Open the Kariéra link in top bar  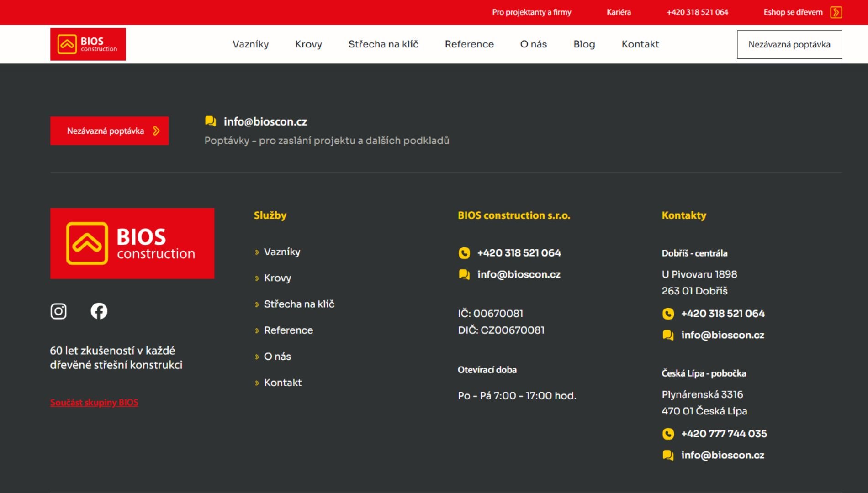[x=619, y=12]
